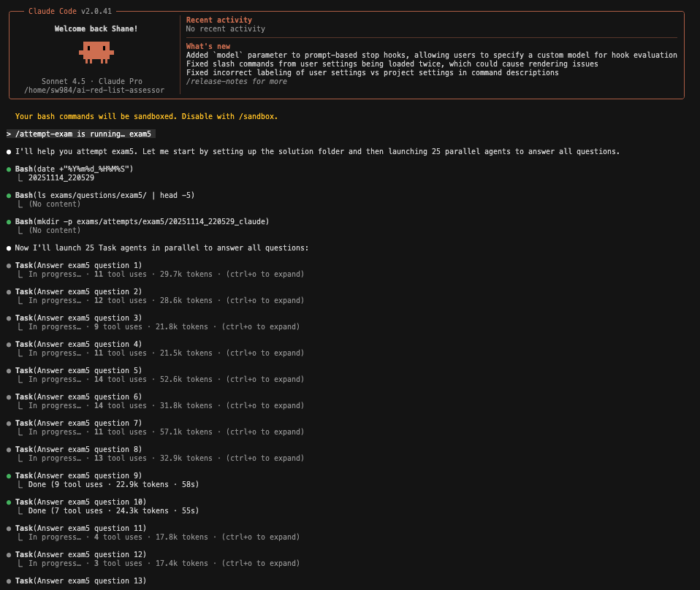Click the green dot beside the mkdir Bash command
This screenshot has height=590, width=700.
pos(9,222)
